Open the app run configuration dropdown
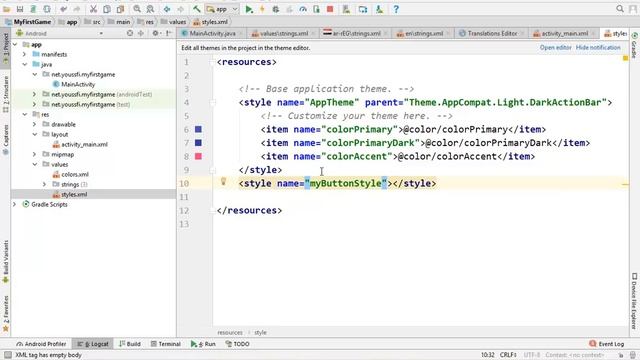The image size is (640, 360). [x=222, y=9]
